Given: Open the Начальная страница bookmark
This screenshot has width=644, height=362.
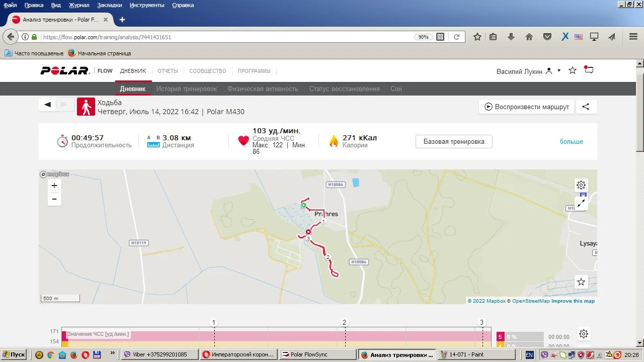Looking at the screenshot, I should [x=99, y=53].
